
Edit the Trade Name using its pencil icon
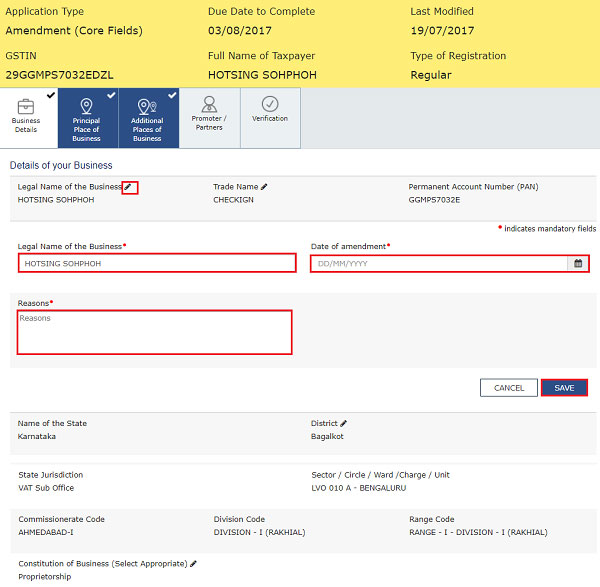point(264,187)
